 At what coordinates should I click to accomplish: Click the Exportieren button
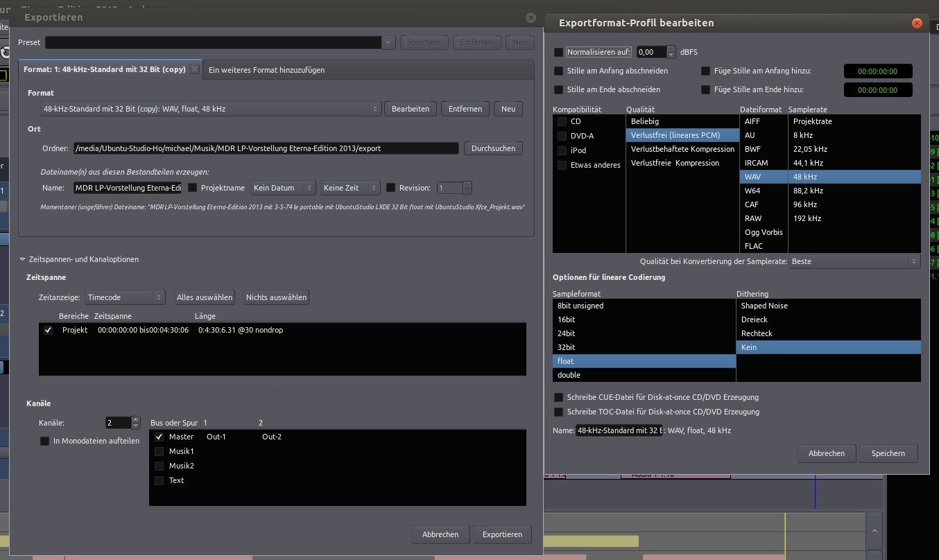pyautogui.click(x=502, y=534)
